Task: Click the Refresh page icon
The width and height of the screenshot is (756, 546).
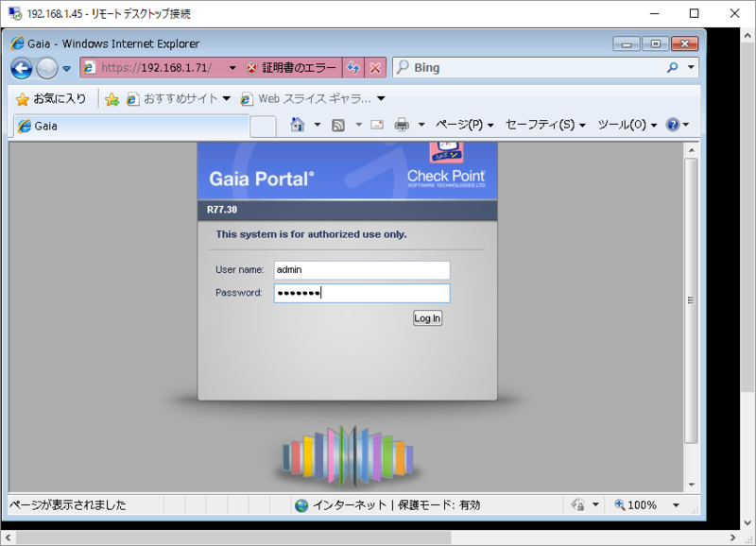Action: [353, 68]
